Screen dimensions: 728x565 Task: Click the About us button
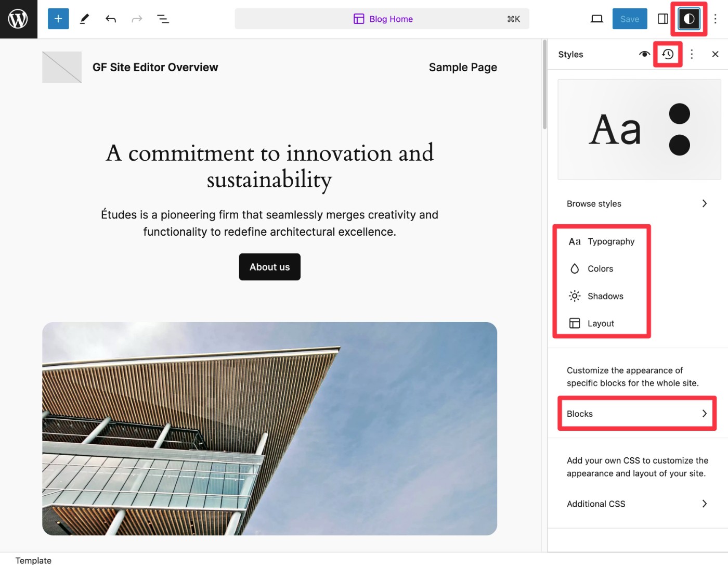(270, 267)
